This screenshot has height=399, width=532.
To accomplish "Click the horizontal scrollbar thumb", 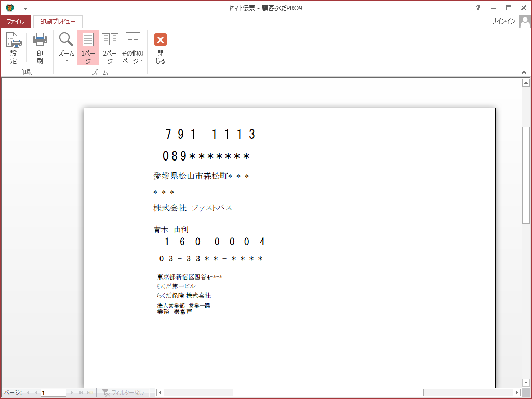I will [328, 393].
